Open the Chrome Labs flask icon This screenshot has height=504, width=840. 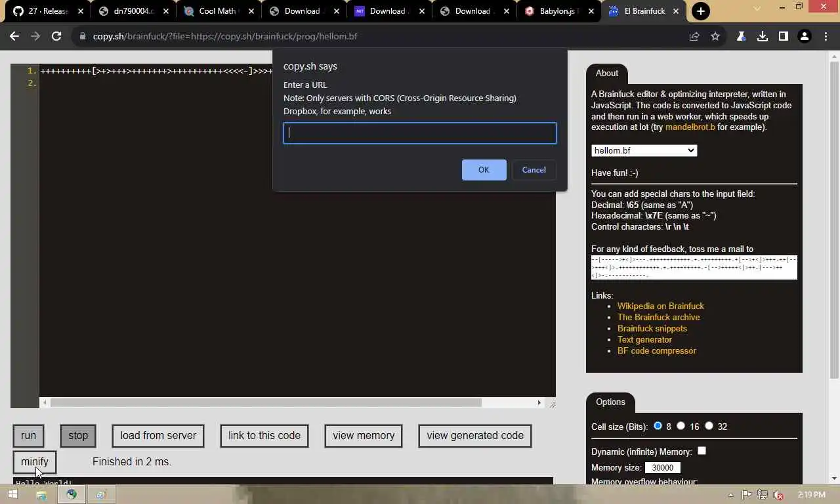(x=742, y=37)
